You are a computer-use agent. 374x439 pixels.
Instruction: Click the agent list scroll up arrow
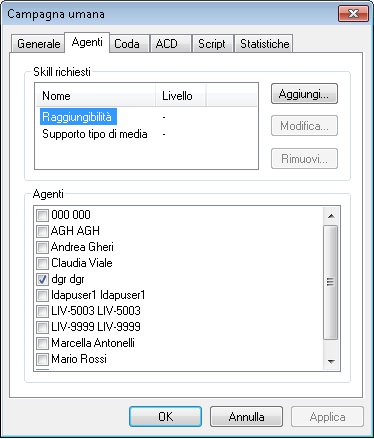[331, 216]
